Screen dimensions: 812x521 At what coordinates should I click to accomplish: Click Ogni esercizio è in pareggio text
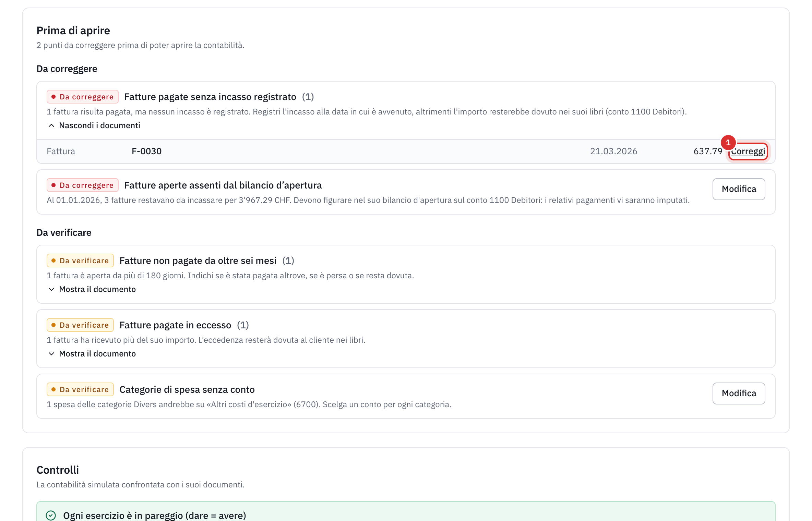point(155,516)
